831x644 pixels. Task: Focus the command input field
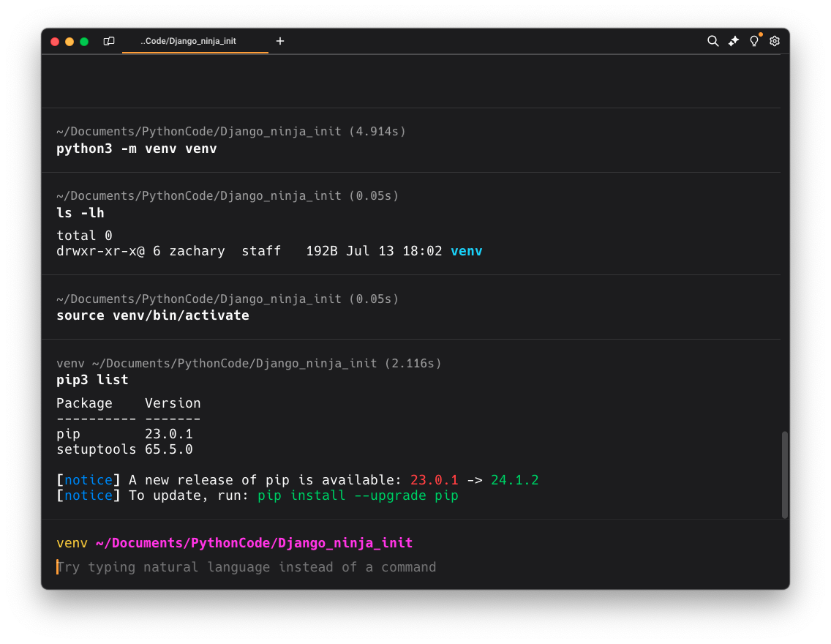tap(366, 567)
